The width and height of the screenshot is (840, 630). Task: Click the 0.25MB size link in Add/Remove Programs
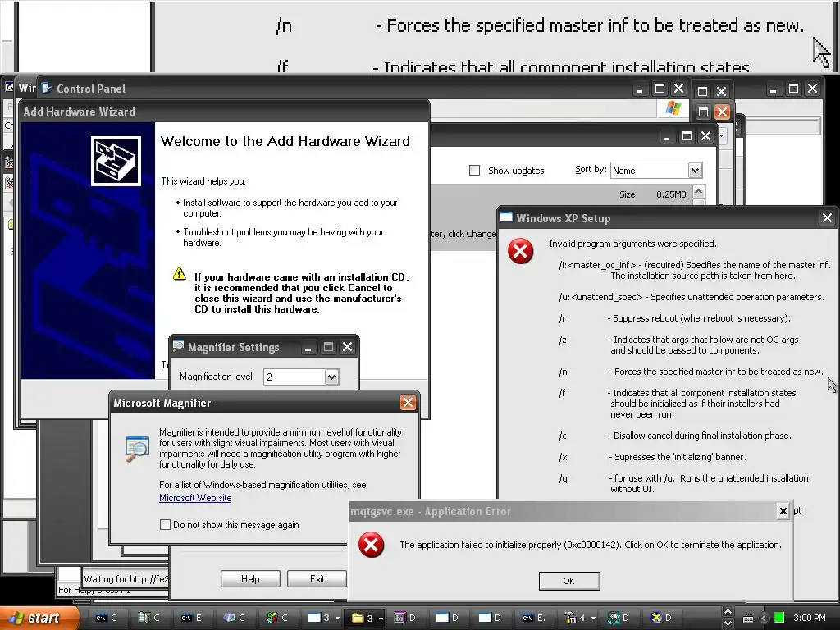671,194
